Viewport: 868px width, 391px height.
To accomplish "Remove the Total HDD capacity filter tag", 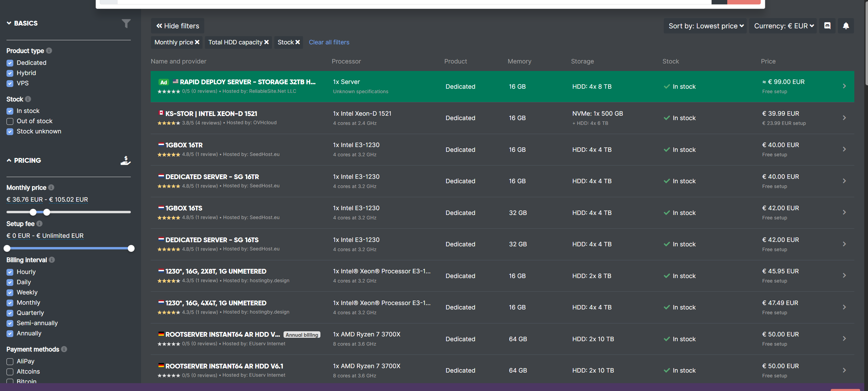I will (x=266, y=42).
